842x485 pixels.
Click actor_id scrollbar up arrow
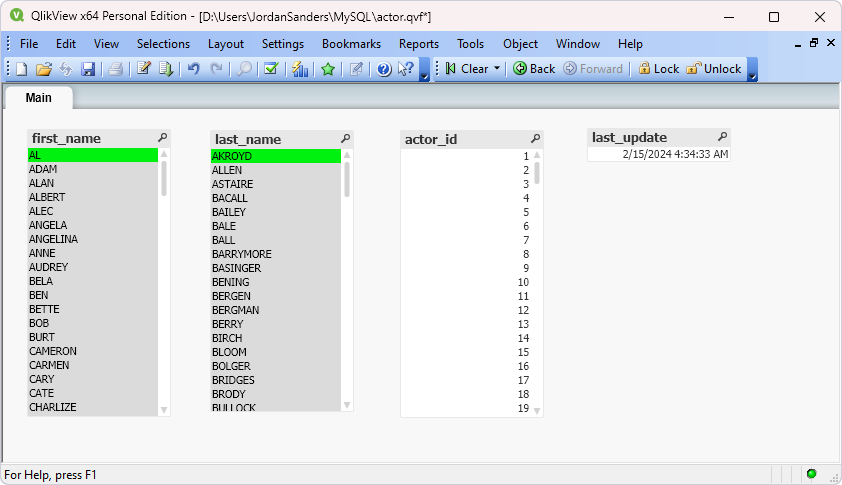tap(537, 155)
